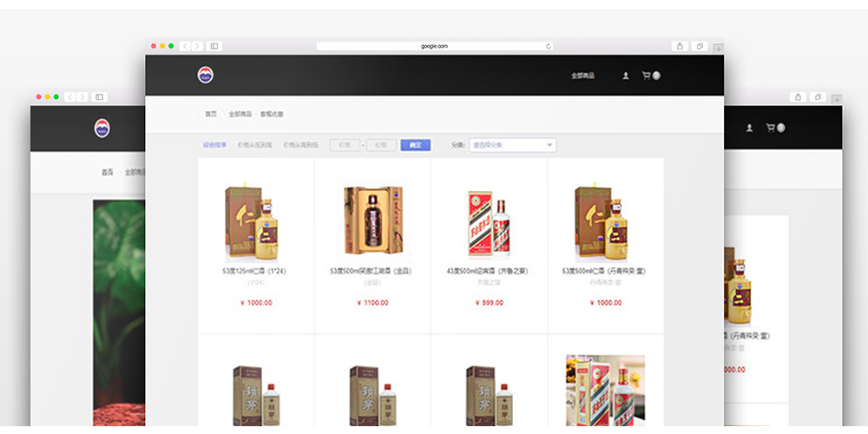Click the brand logo in the left window
The width and height of the screenshot is (868, 434).
(x=102, y=128)
